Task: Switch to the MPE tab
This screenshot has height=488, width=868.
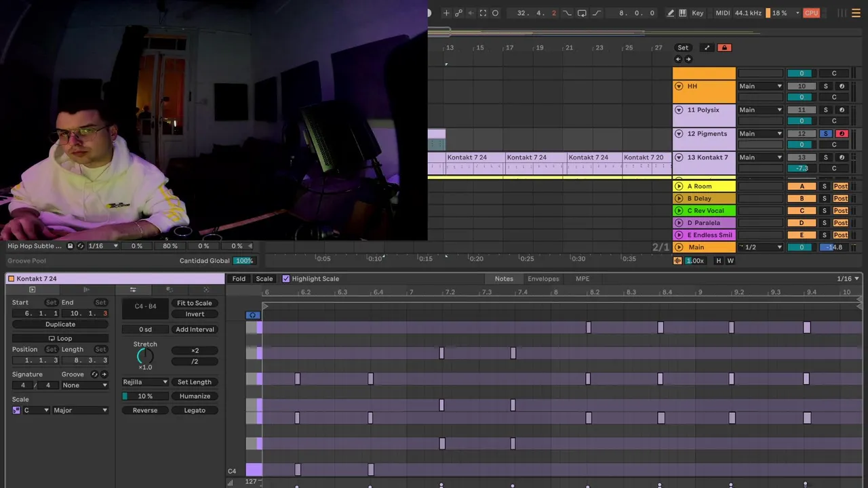Action: [x=583, y=279]
